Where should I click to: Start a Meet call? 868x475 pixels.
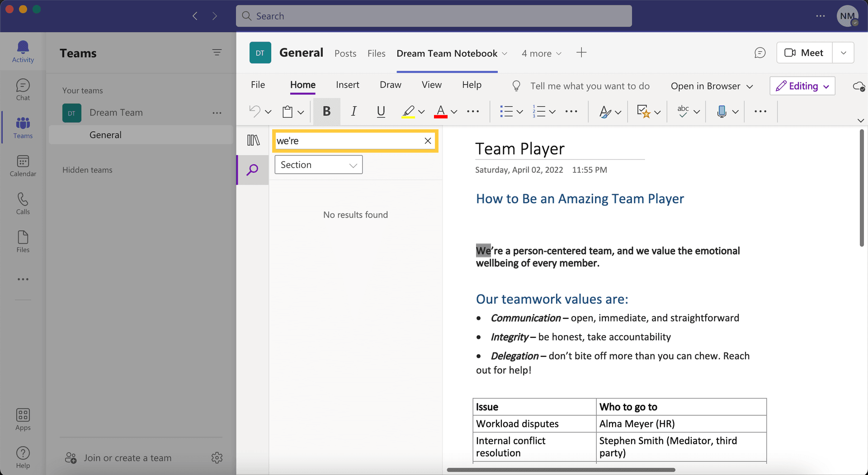pos(804,52)
